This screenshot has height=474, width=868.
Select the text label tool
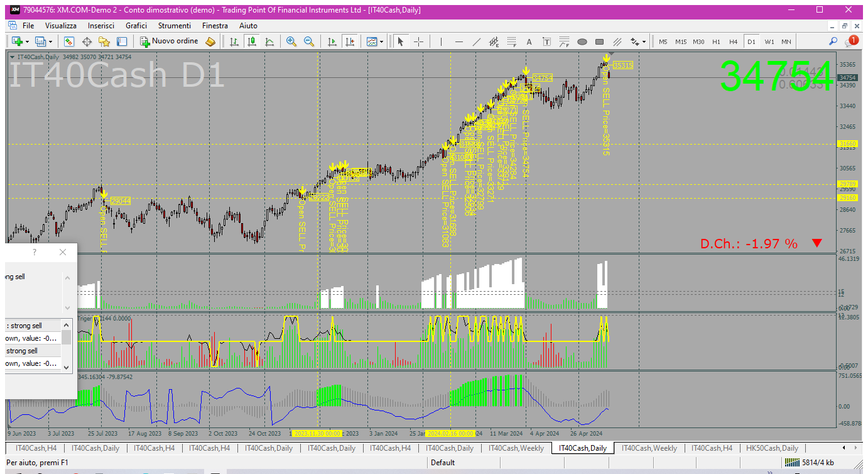coord(546,41)
